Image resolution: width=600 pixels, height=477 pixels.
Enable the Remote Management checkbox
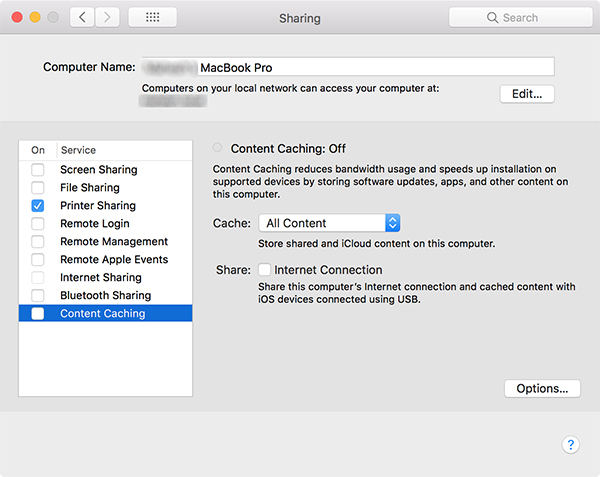click(x=38, y=241)
